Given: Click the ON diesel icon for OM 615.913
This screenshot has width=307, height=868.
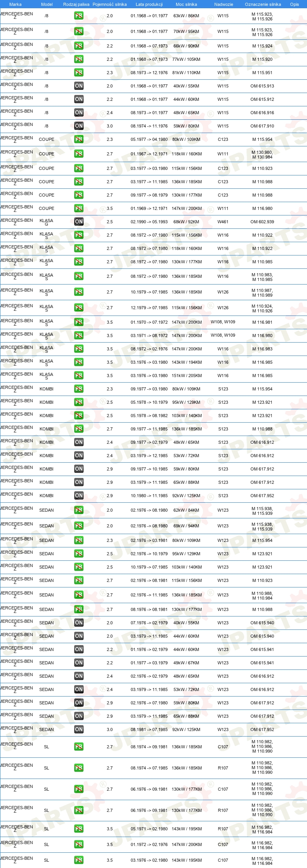Looking at the screenshot, I should [79, 86].
